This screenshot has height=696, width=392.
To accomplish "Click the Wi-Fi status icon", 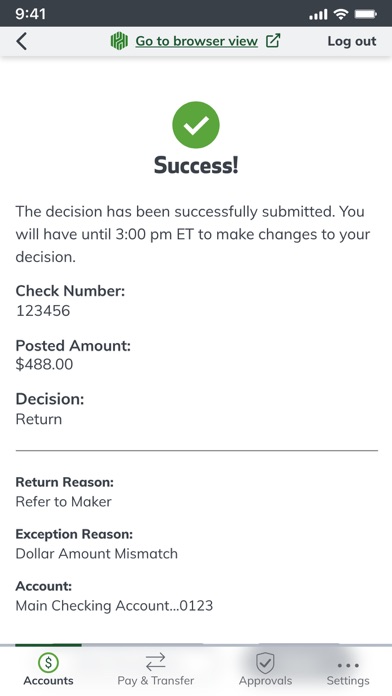I will (341, 14).
